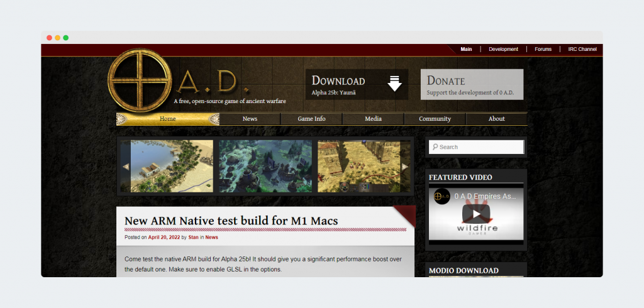Select the Home navigation tab

point(167,119)
